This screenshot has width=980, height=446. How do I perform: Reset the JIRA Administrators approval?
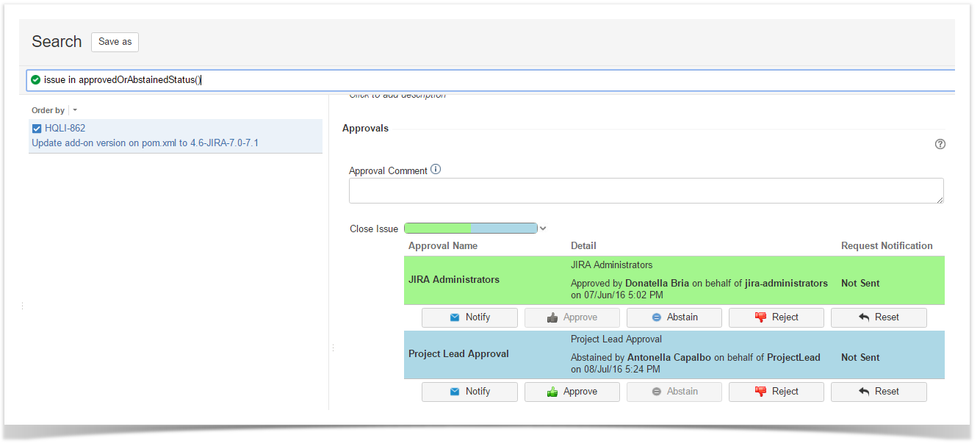tap(878, 317)
